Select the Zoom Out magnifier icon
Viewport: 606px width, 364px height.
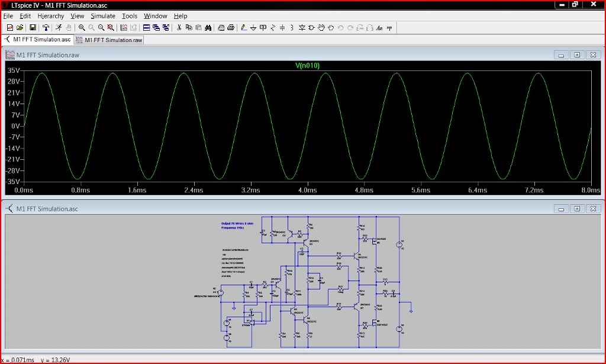pos(101,27)
